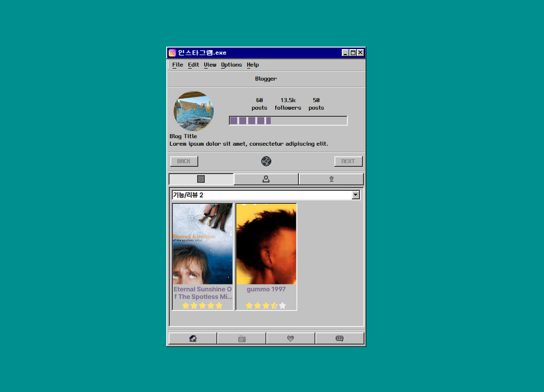Open the gummo 1997 poster thumbnail

coord(266,244)
